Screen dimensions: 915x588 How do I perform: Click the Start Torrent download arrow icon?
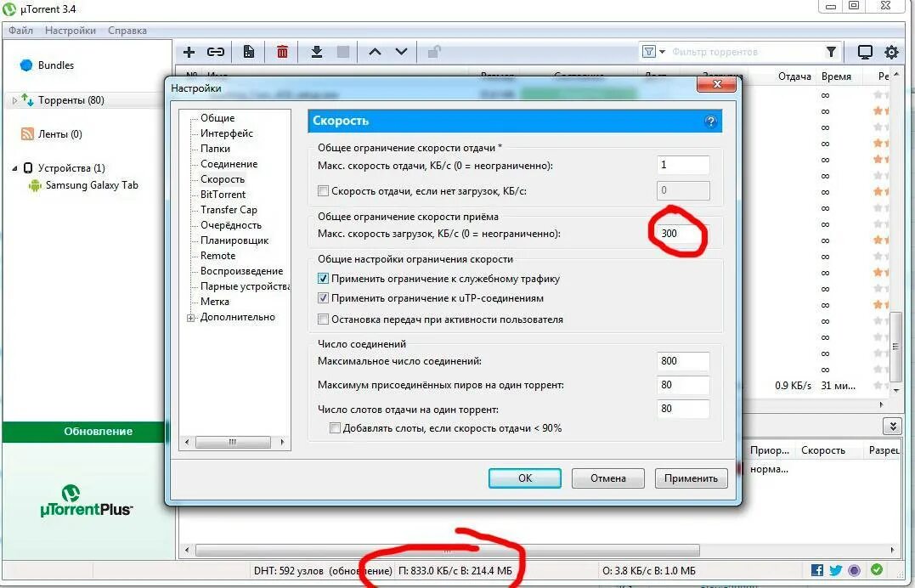click(316, 52)
